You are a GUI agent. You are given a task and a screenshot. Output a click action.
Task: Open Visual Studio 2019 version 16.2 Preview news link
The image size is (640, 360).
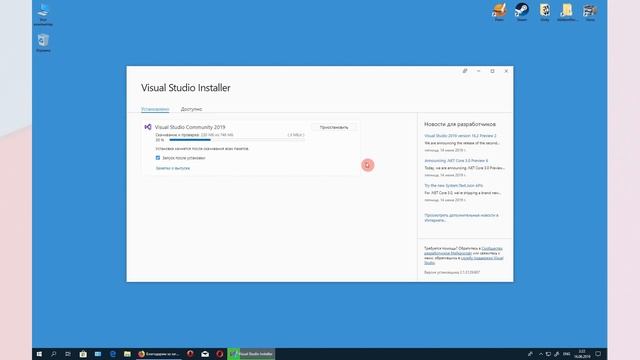[460, 136]
